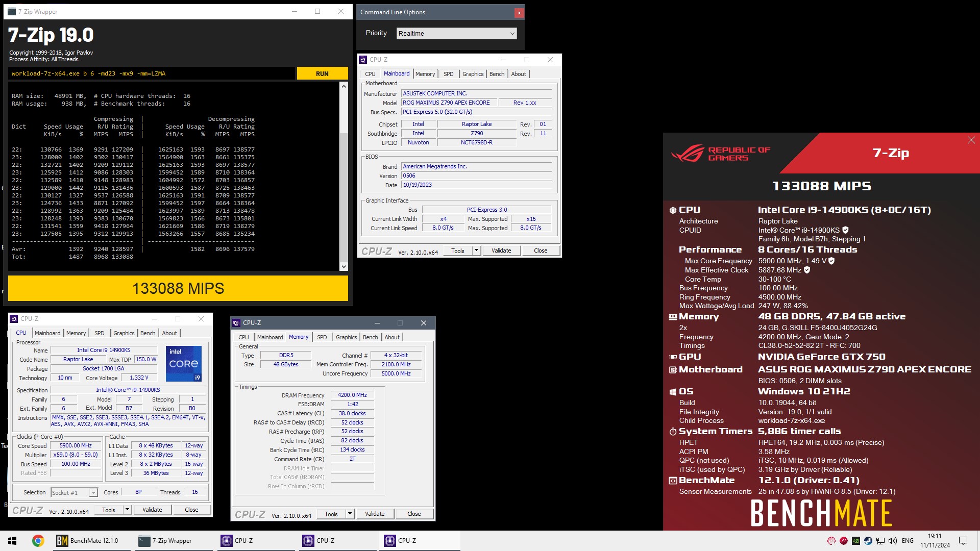
Task: Switch to the Memory tab in the Processor CPU-Z window
Action: point(76,333)
